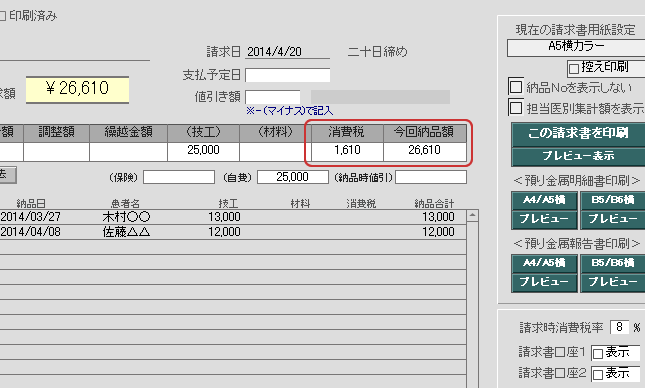Image resolution: width=645 pixels, height=388 pixels.
Task: Click the (納品時値引) input field
Action: coord(431,177)
